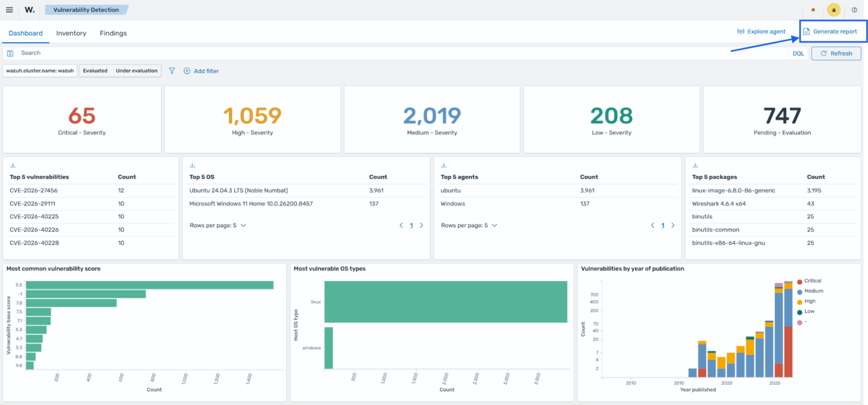Click CVE-2026-27456 in Top 5 vulnerabilities
This screenshot has height=405, width=868.
point(33,190)
